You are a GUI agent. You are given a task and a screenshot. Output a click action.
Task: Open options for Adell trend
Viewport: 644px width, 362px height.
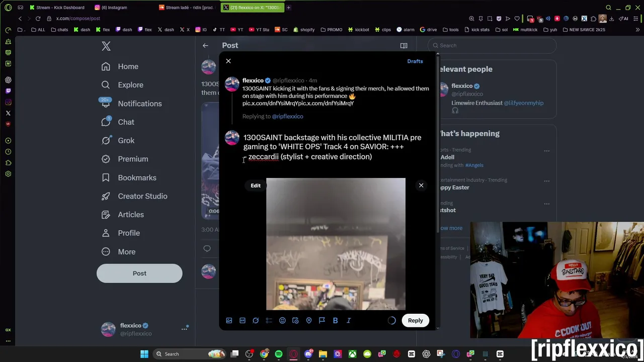(x=547, y=150)
